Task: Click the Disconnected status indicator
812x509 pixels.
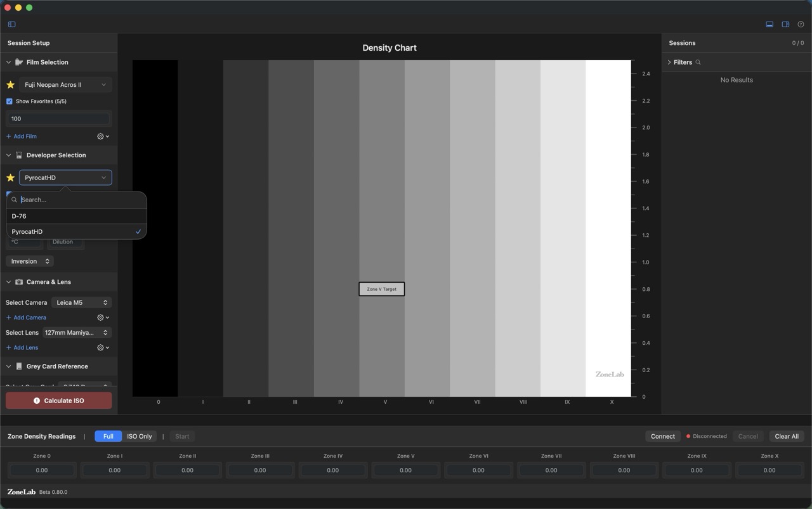Action: (x=707, y=436)
